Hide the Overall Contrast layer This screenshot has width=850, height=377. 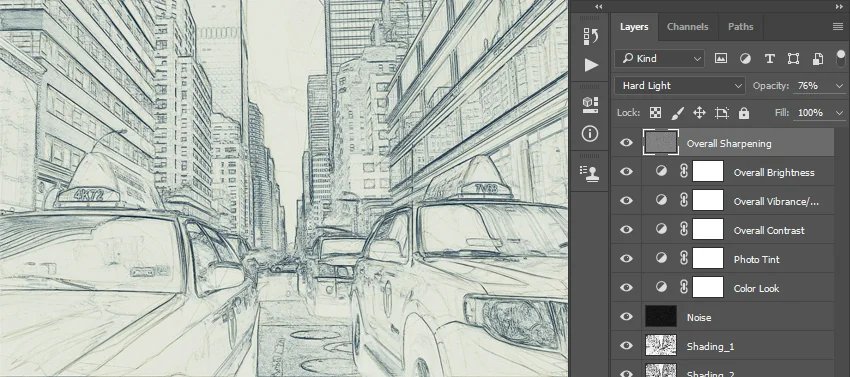(627, 229)
